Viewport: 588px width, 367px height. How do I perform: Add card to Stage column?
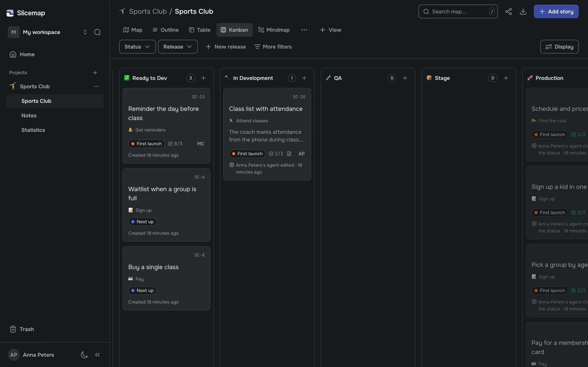(506, 78)
